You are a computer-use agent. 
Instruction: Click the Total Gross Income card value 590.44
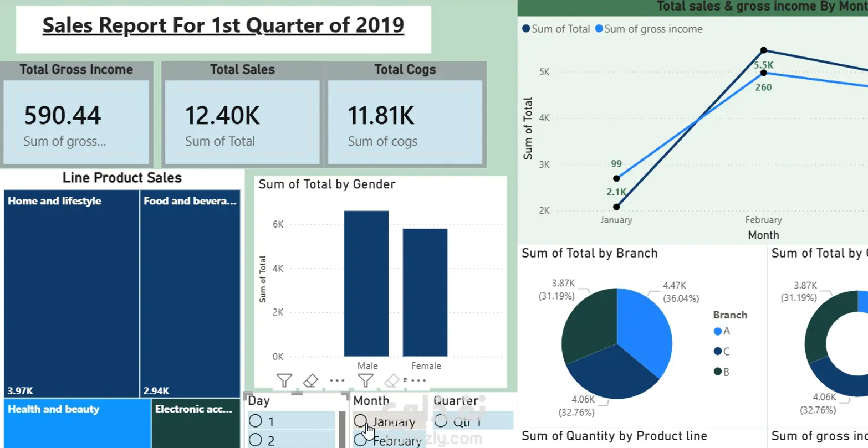coord(63,115)
